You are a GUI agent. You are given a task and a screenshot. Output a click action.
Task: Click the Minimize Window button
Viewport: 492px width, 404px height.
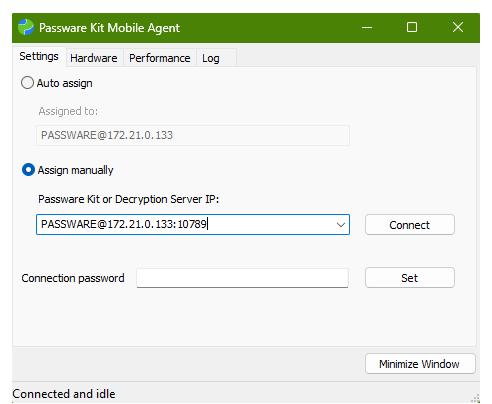(x=420, y=364)
